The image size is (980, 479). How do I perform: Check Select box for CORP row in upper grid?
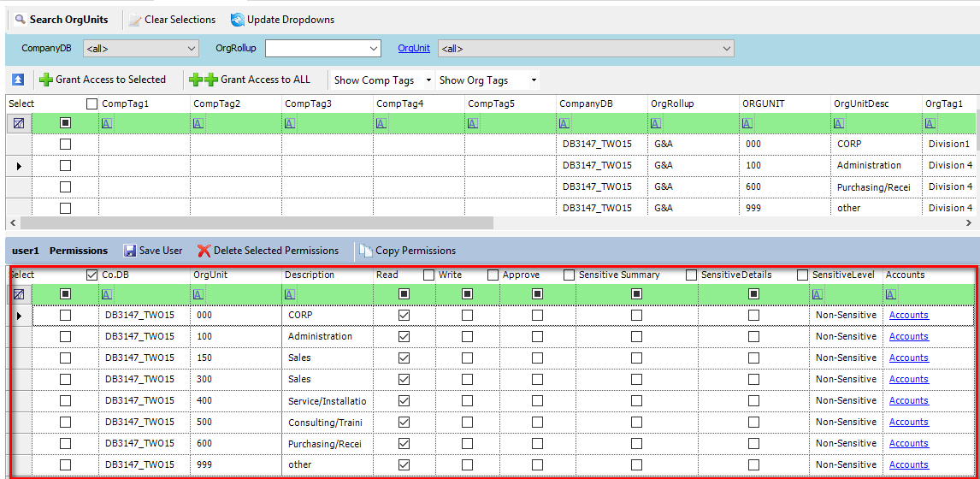[65, 145]
